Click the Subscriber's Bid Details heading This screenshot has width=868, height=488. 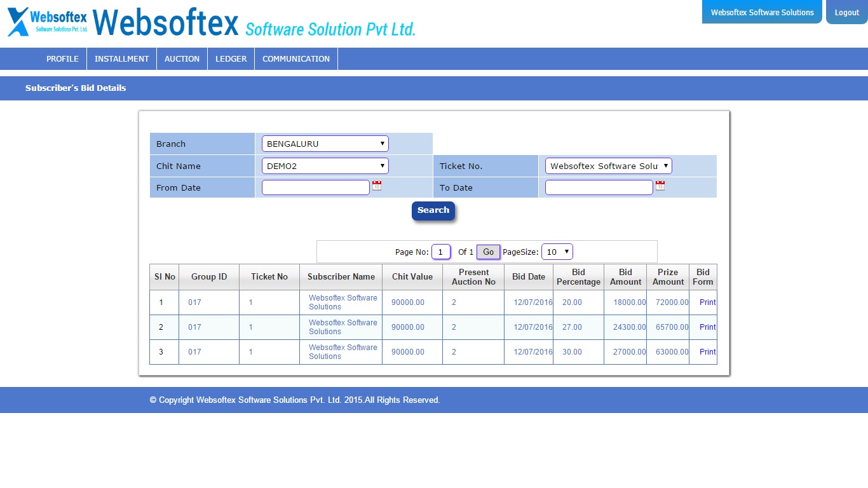coord(76,88)
